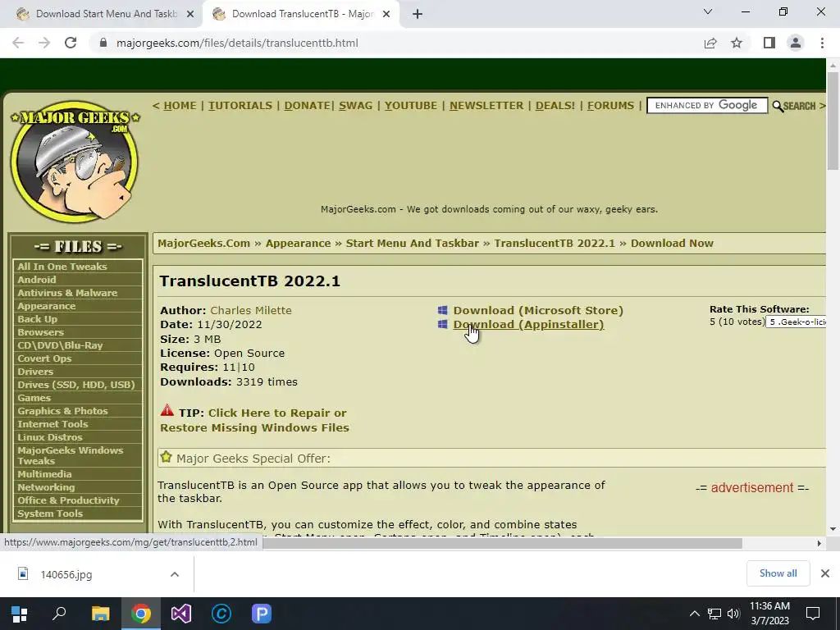Click Windows icon beside Microsoft Store download

(442, 310)
